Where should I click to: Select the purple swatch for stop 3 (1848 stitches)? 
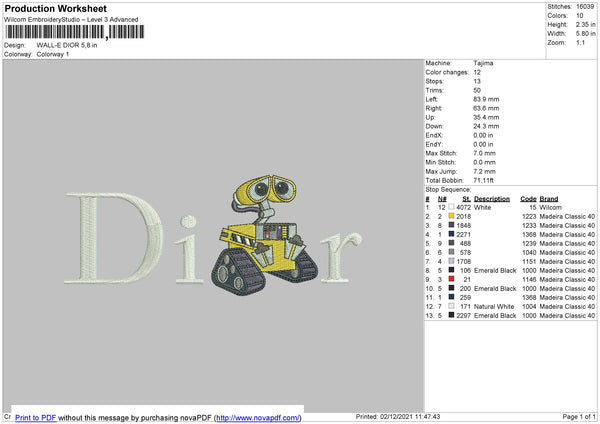coord(451,225)
